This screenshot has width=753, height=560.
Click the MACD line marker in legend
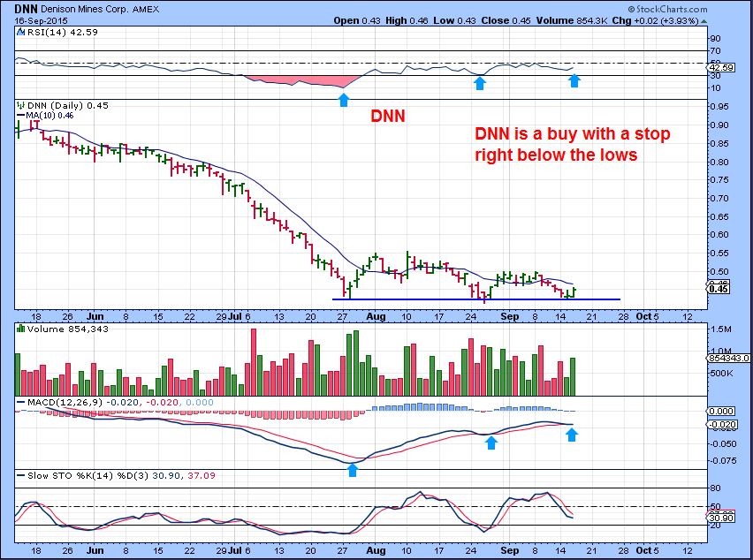[21, 402]
